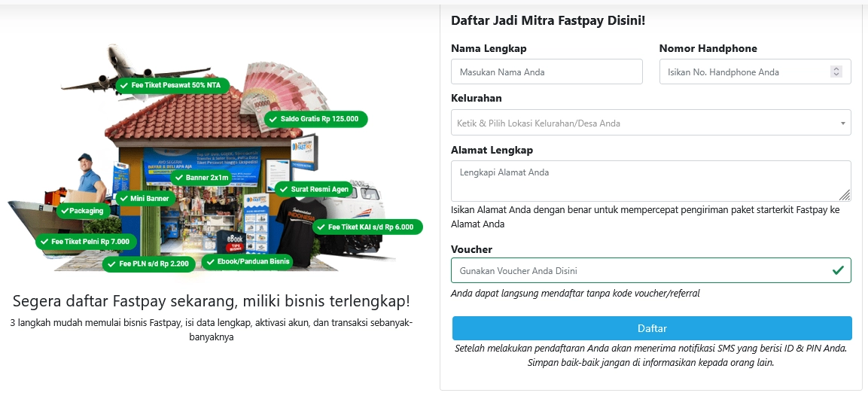Click the Alamat Lengkap resize handle
The image size is (868, 396).
[x=845, y=195]
